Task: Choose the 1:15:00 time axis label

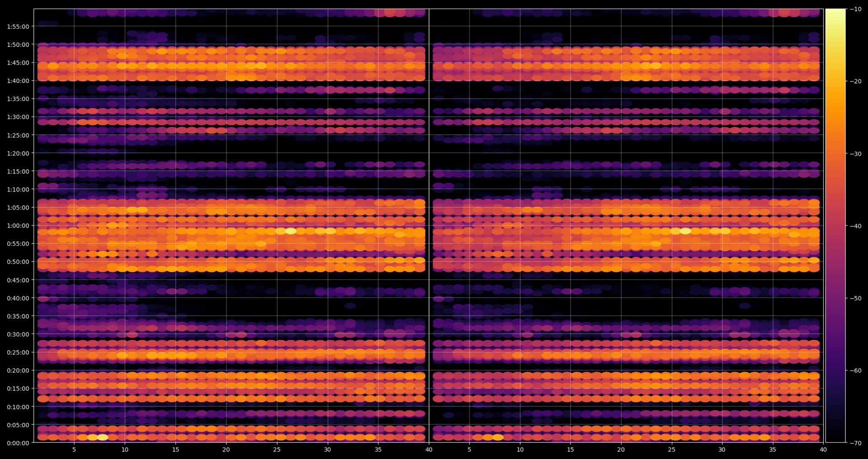Action: click(x=18, y=171)
